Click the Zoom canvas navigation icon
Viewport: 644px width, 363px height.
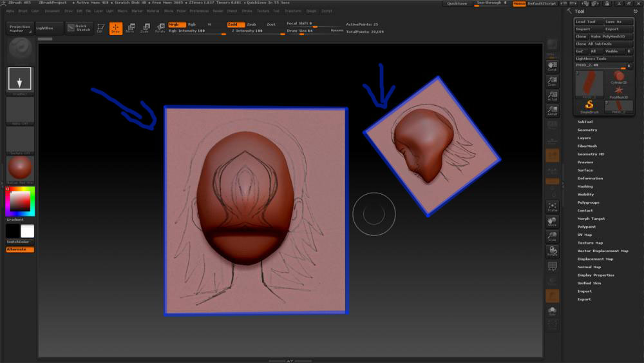coord(552,82)
